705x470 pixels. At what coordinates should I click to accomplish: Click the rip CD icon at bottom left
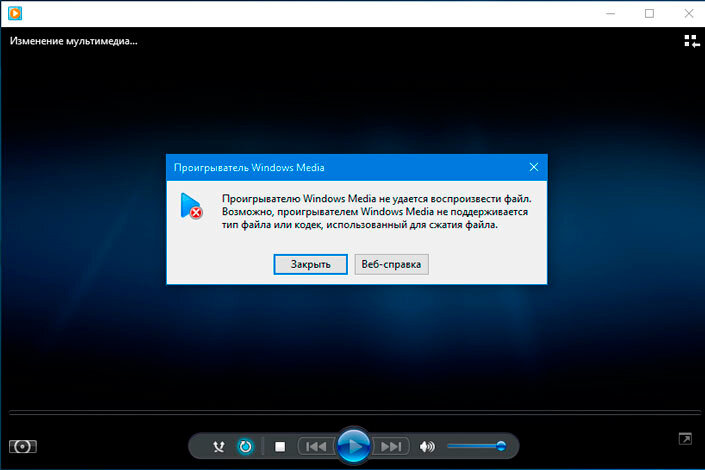[x=22, y=447]
